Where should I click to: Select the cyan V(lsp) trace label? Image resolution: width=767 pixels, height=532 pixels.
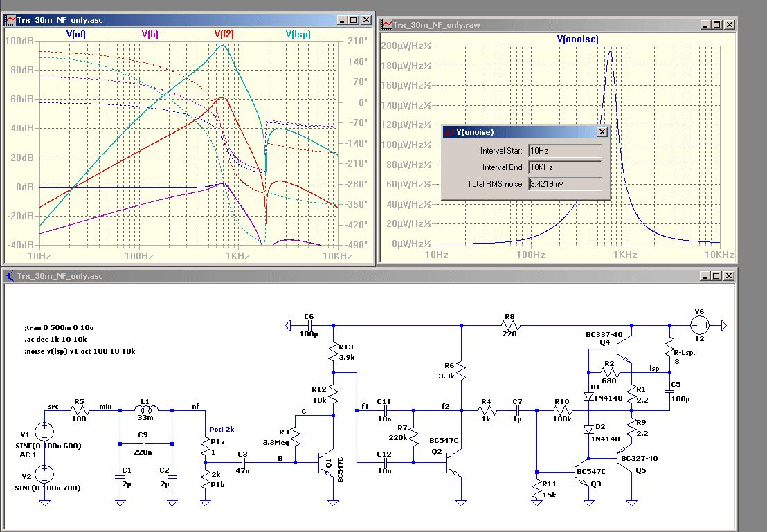tap(299, 33)
